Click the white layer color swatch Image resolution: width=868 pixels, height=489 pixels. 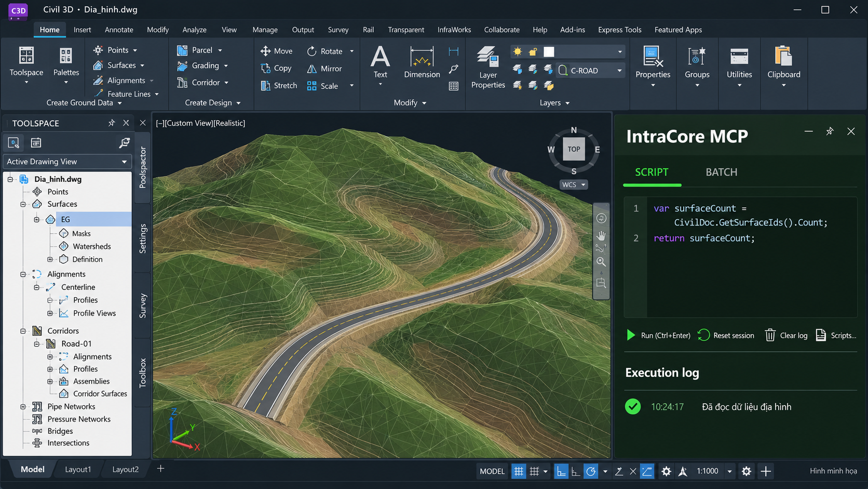[x=549, y=51]
